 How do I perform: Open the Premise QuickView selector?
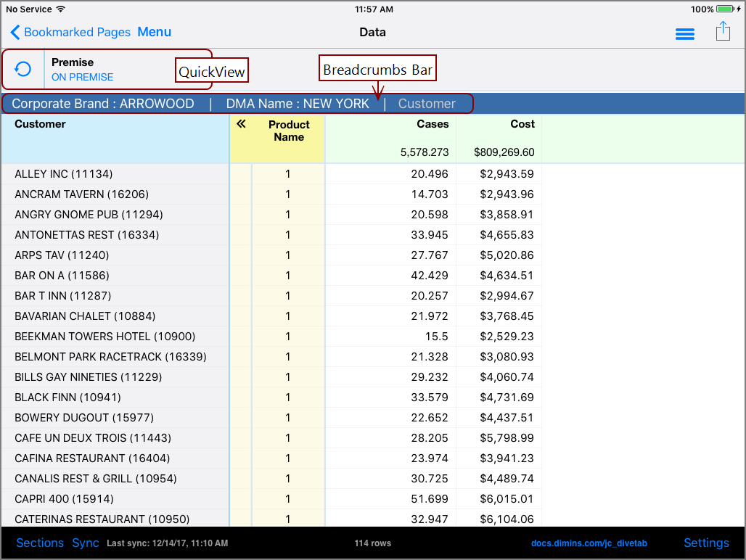point(82,70)
